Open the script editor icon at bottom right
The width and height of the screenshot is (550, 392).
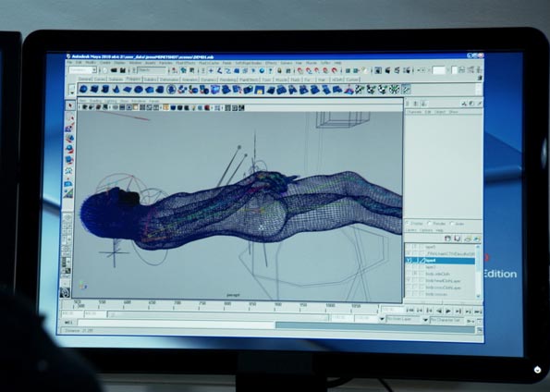tap(479, 330)
